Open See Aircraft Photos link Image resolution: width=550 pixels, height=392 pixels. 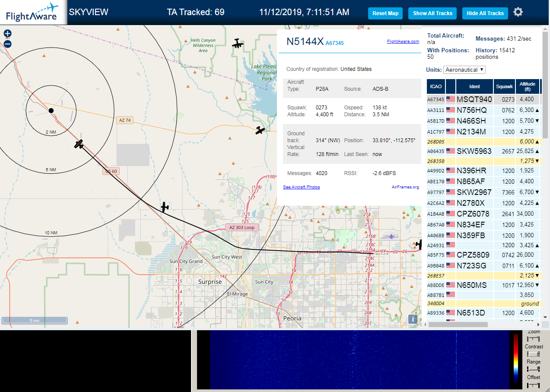tap(302, 187)
